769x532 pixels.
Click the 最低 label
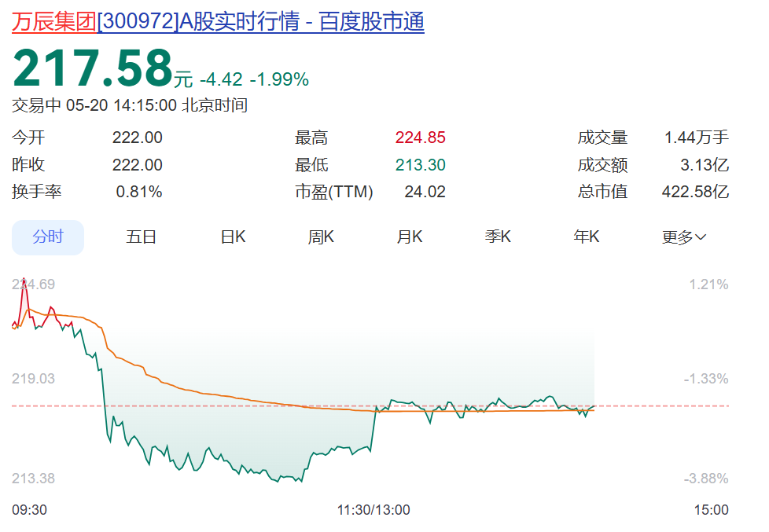click(311, 165)
